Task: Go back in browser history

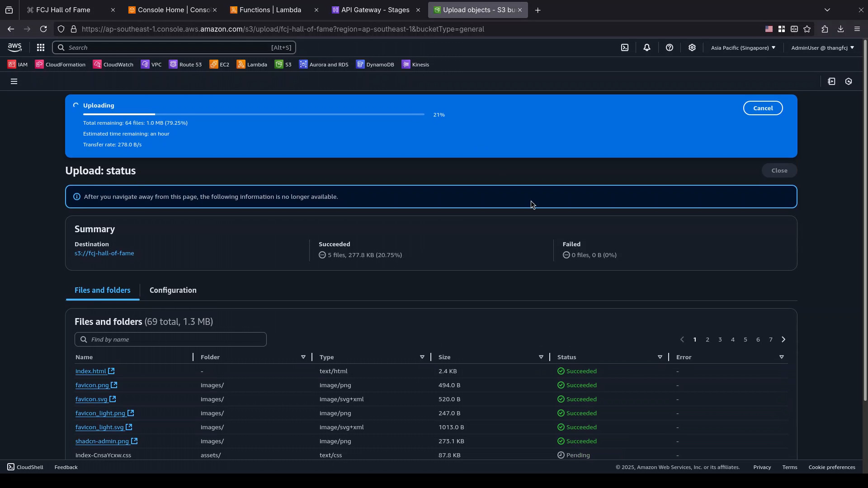Action: (11, 29)
